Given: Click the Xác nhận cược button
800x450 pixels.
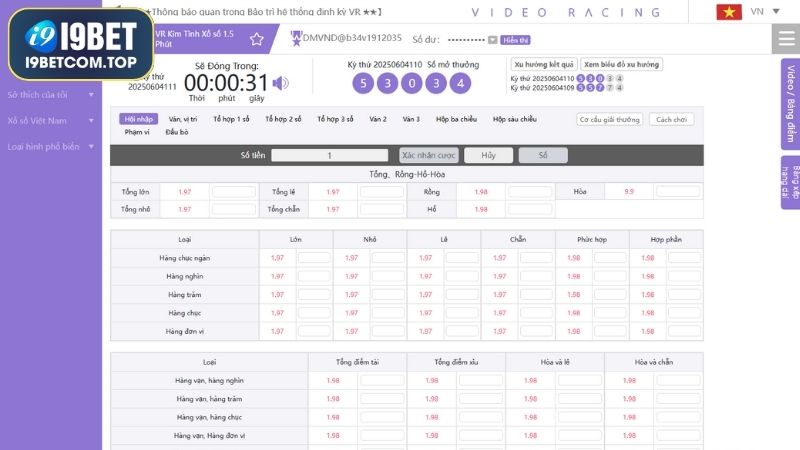Looking at the screenshot, I should (428, 155).
